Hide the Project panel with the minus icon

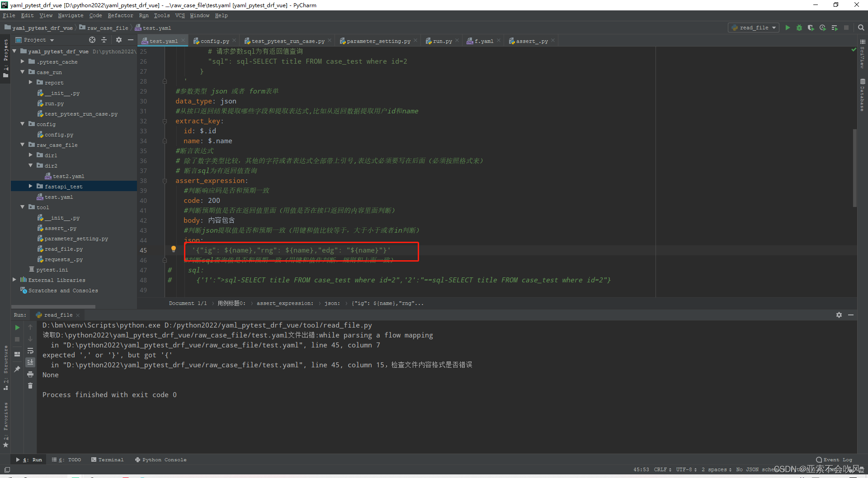[x=131, y=40]
